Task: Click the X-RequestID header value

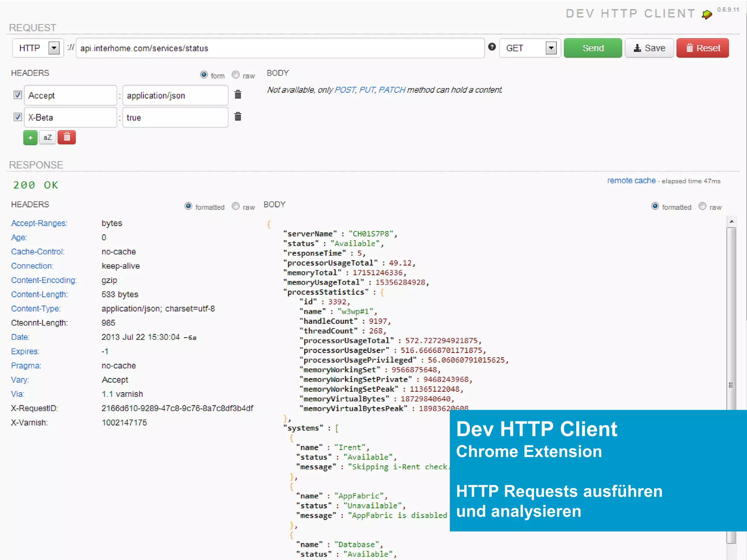Action: click(x=177, y=408)
